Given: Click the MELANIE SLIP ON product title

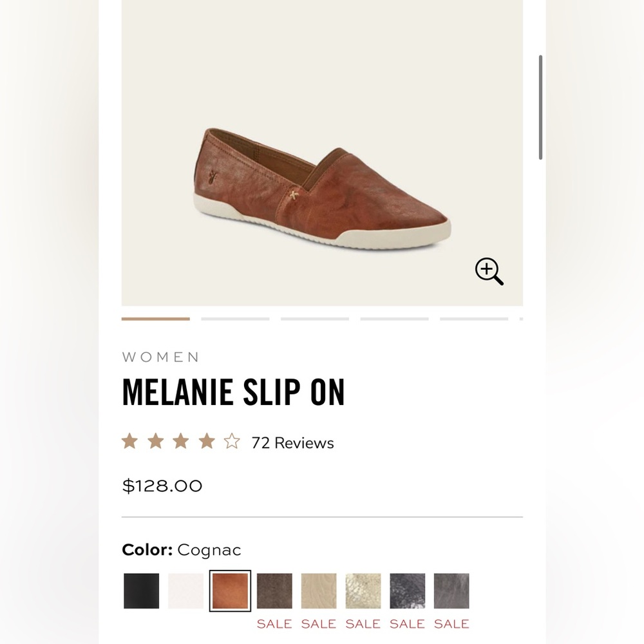Looking at the screenshot, I should pyautogui.click(x=233, y=391).
